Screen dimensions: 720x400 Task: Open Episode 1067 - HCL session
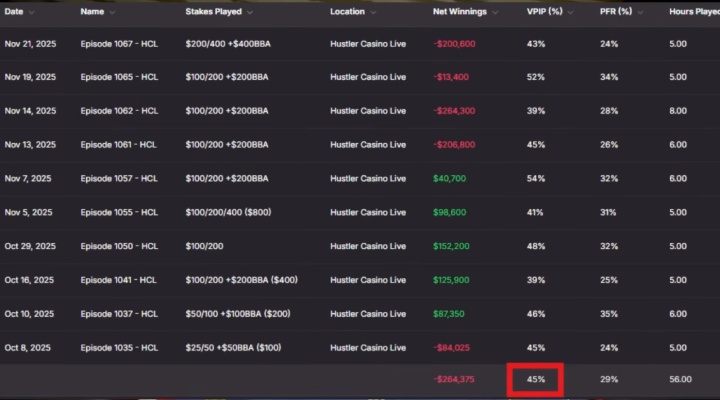click(118, 43)
